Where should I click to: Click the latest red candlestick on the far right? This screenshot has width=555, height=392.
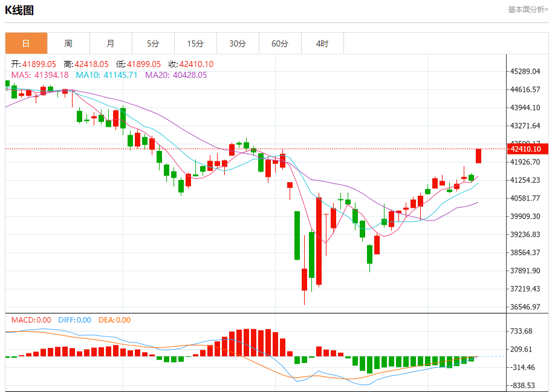(479, 156)
